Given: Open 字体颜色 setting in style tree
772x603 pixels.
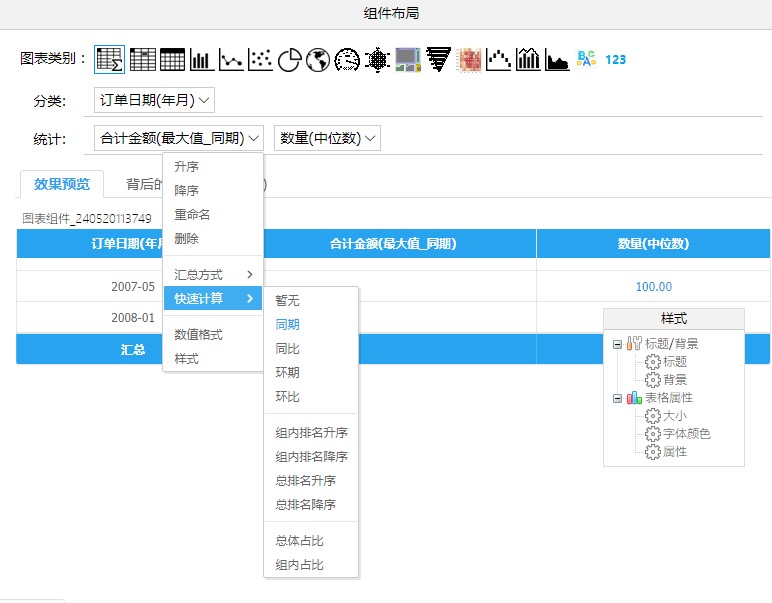Looking at the screenshot, I should point(686,434).
